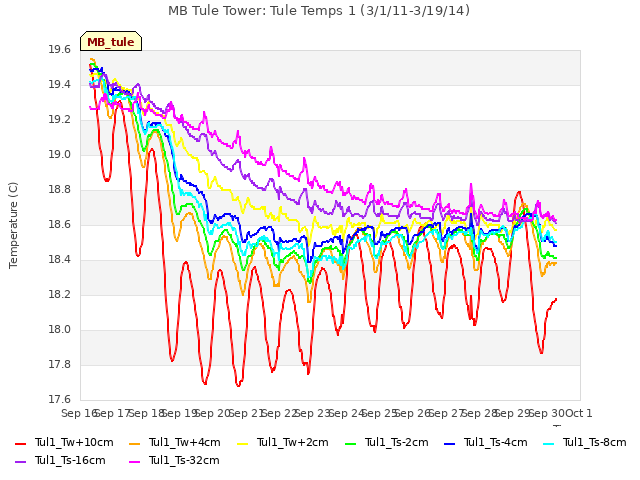Click the cyan Tul1_Ts-8cm legend swatch
This screenshot has width=640, height=480.
548,444
